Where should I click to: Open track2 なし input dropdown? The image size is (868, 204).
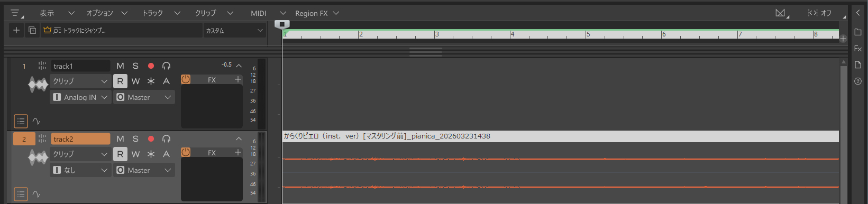tap(80, 170)
